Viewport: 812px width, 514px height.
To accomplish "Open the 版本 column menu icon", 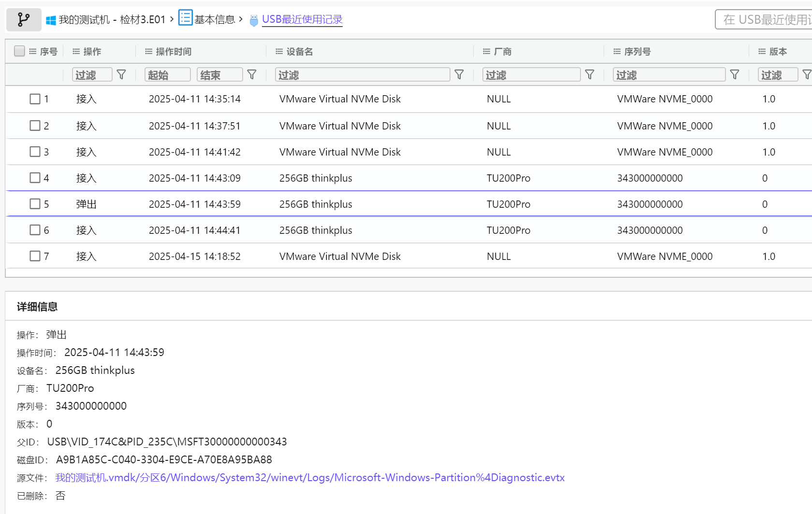I will click(x=762, y=51).
